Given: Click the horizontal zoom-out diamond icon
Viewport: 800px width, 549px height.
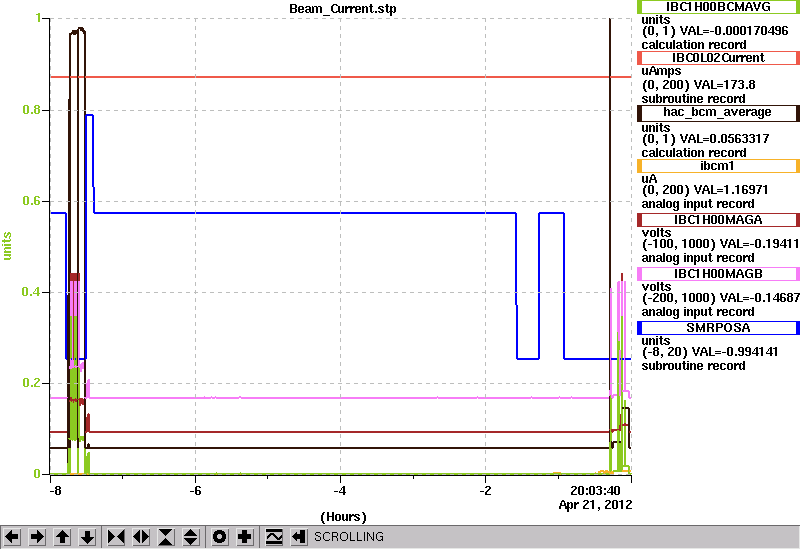Looking at the screenshot, I should click(x=141, y=537).
